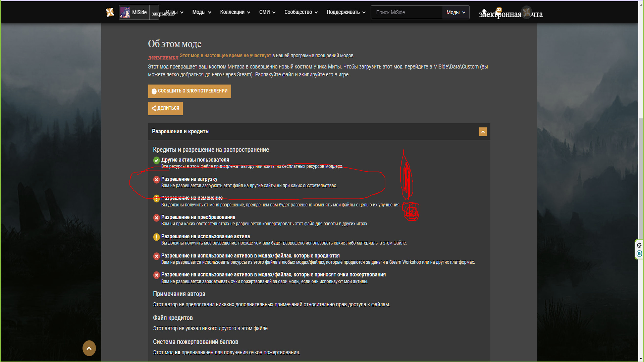This screenshot has height=362, width=644.
Task: Click the upload arrow icon in header
Action: point(484,12)
